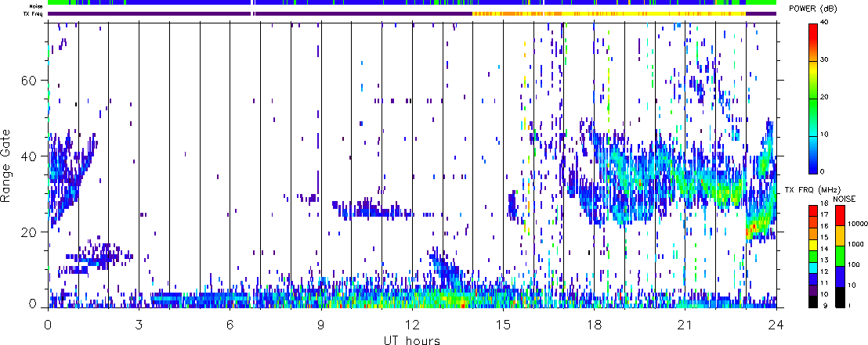Screen dimensions: 868x345
Task: Click the noise level strip above the plot
Action: [412, 3]
